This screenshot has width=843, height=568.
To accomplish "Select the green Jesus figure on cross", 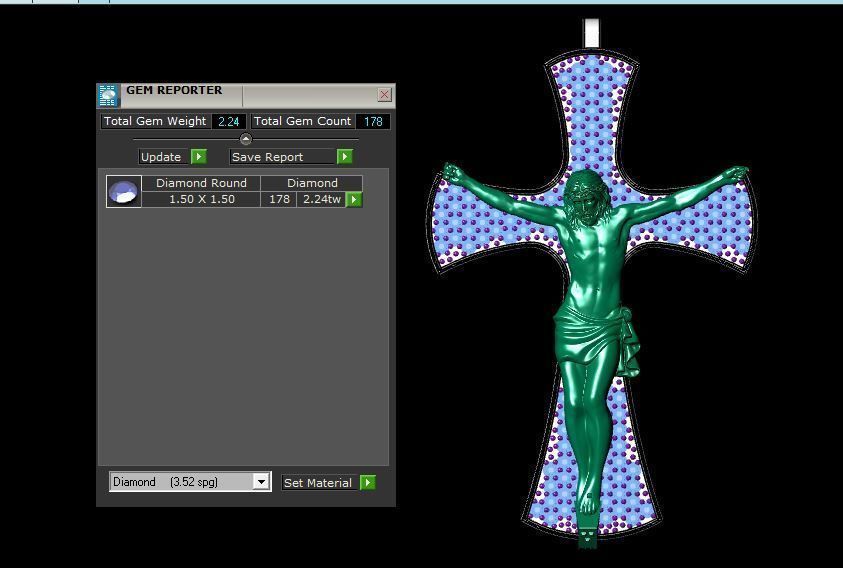I will coord(595,323).
